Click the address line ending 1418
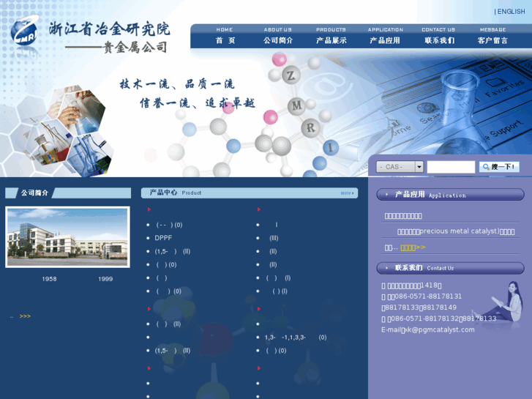This screenshot has height=399, width=532. click(x=411, y=286)
